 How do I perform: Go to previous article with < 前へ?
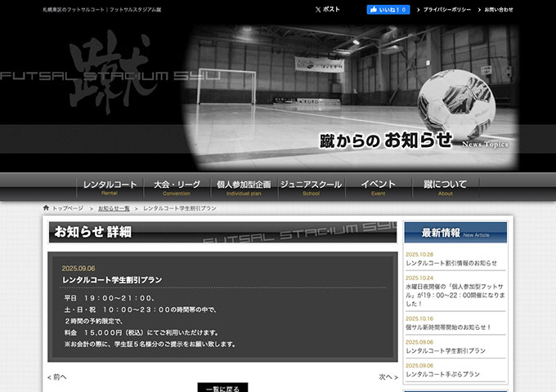pyautogui.click(x=57, y=377)
